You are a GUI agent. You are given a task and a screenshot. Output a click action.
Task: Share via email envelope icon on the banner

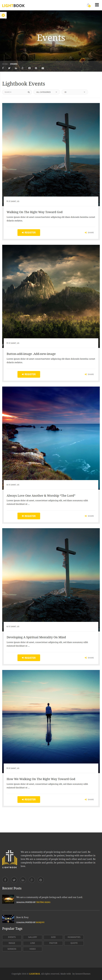click(43, 68)
